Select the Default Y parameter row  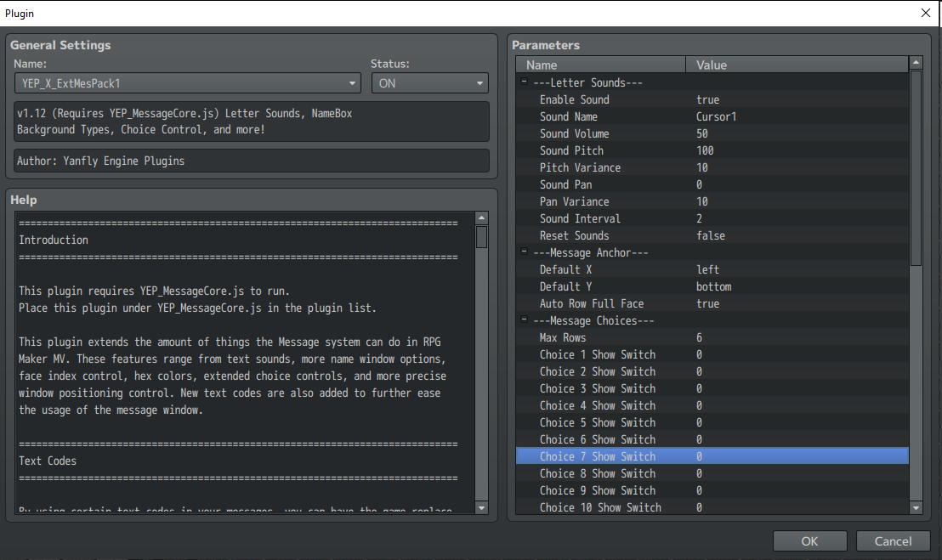pos(712,286)
